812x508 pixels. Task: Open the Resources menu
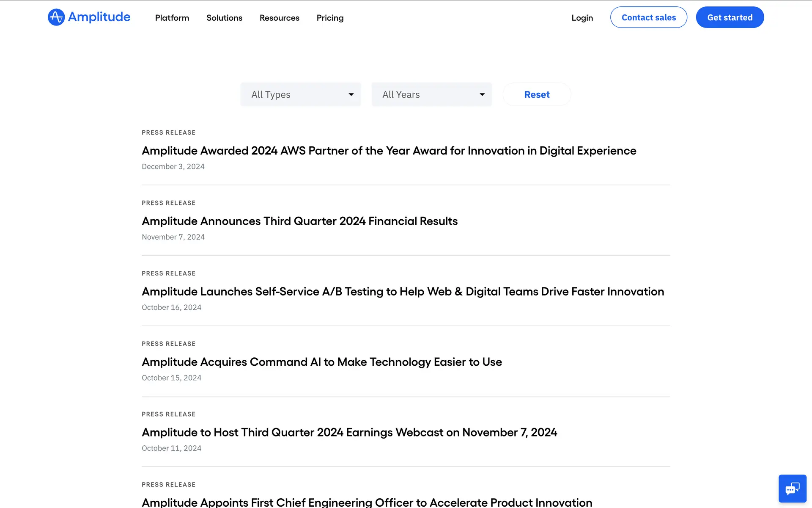[x=279, y=18]
